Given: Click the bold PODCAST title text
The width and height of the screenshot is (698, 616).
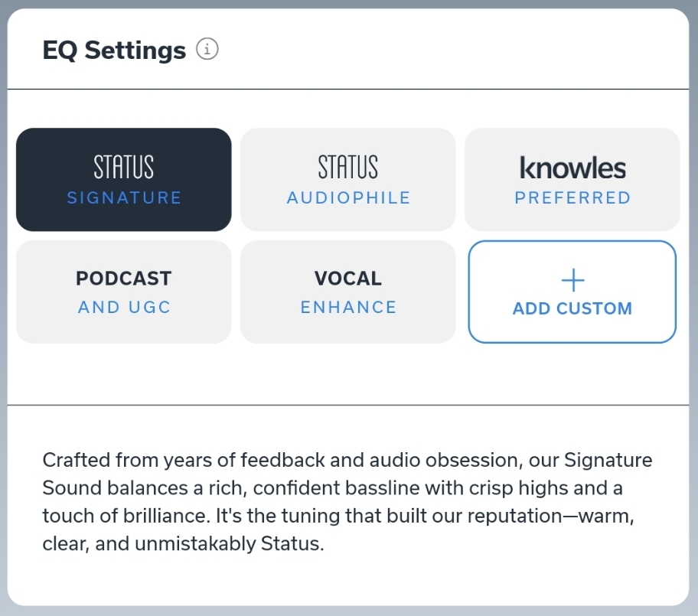Looking at the screenshot, I should tap(124, 279).
